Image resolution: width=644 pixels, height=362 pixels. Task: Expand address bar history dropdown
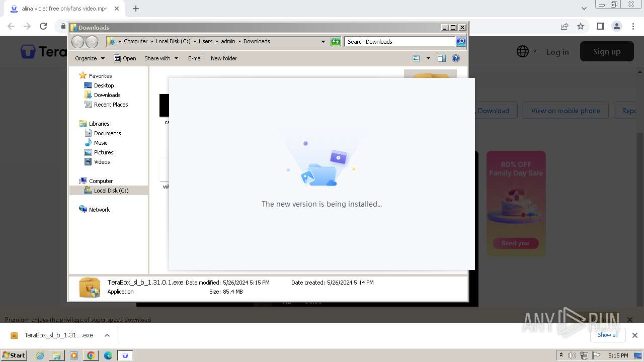323,42
